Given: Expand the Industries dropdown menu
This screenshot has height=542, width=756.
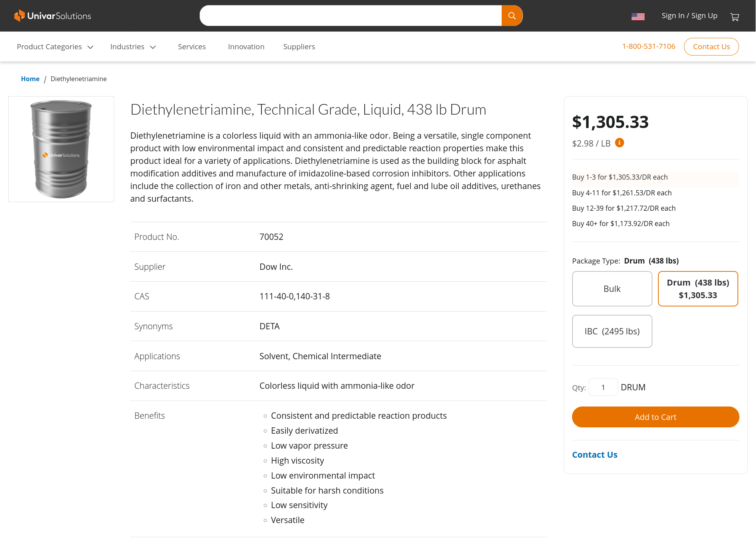Looking at the screenshot, I should (x=133, y=47).
